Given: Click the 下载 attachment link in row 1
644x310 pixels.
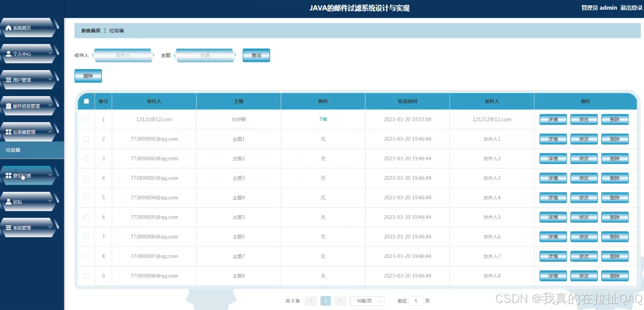Looking at the screenshot, I should [x=323, y=120].
